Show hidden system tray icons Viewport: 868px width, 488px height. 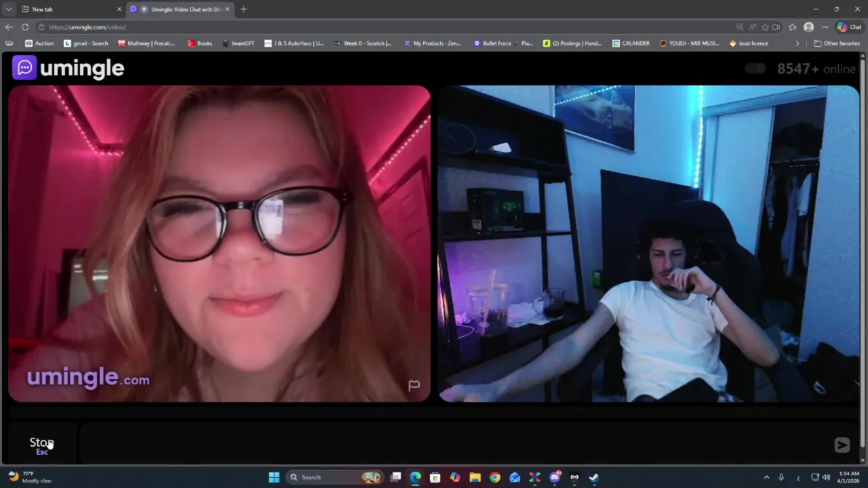pyautogui.click(x=766, y=477)
